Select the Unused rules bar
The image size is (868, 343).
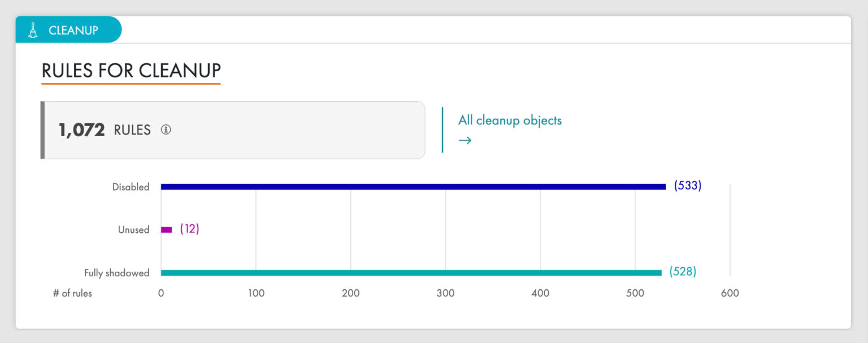(166, 229)
